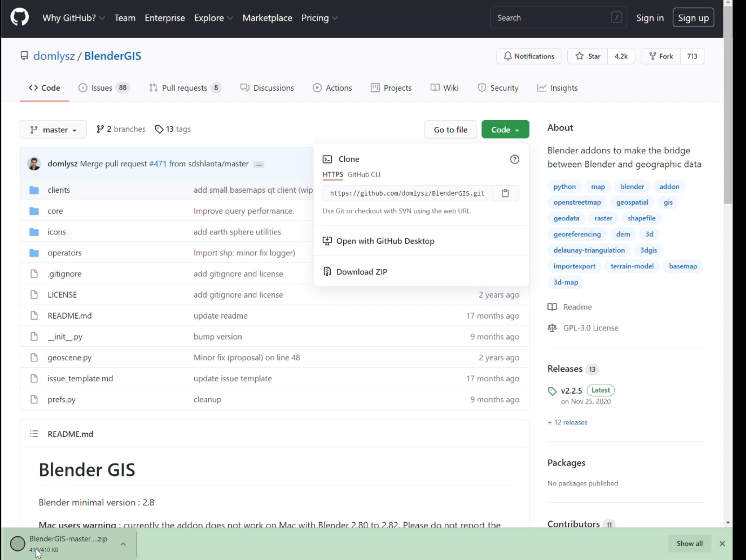Click the domlysz avatar thumbnail
The height and width of the screenshot is (560, 746).
coord(34,164)
